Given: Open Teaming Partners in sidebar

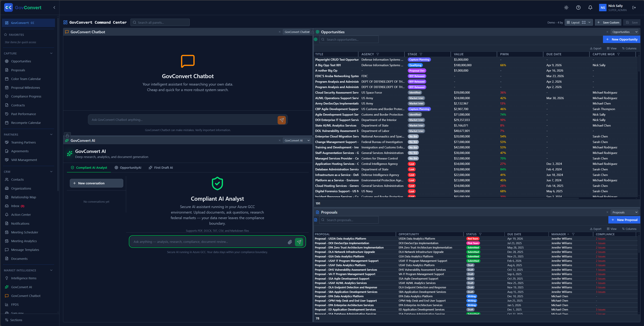Looking at the screenshot, I should point(24,142).
